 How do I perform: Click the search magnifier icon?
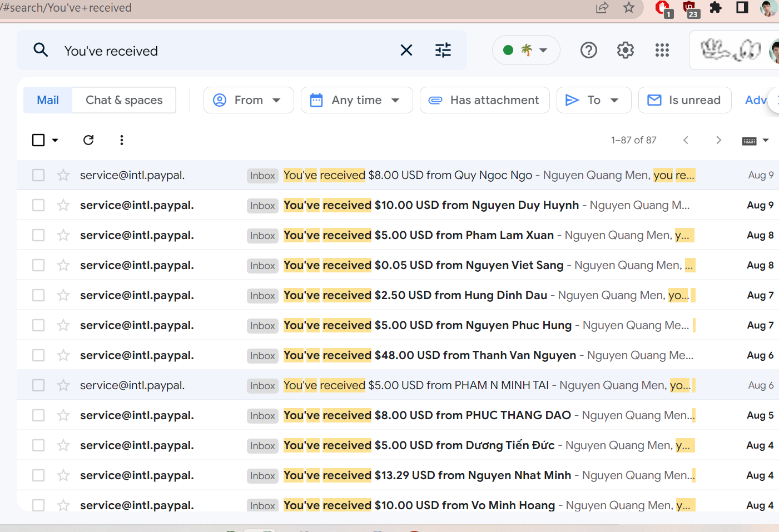[x=41, y=51]
